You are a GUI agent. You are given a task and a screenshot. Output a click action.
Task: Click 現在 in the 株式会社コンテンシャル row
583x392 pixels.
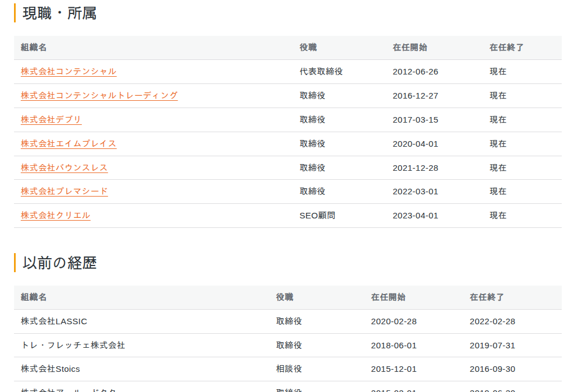coord(498,72)
